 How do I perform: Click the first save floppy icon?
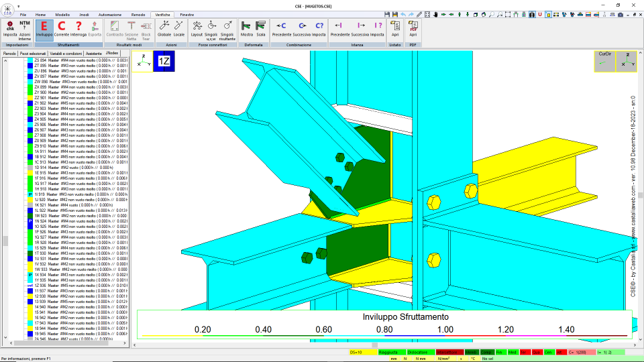(x=387, y=14)
